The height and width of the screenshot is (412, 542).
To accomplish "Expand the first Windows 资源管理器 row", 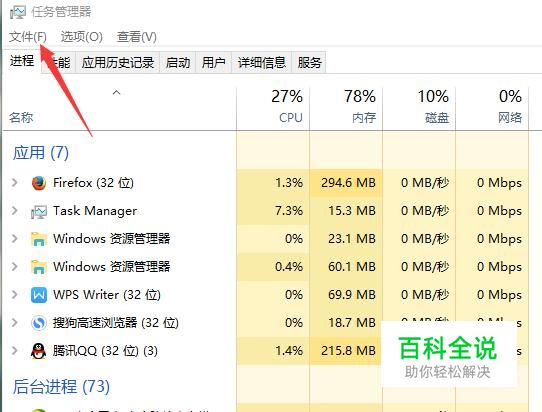I will tap(15, 238).
